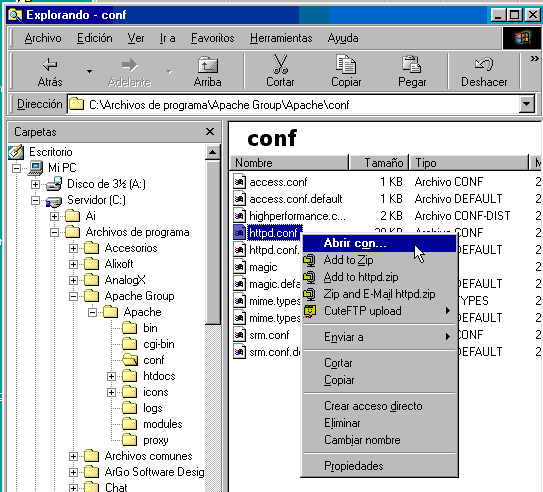Open the Atrás history dropdown arrow
Screen dimensions: 543x492
coord(89,72)
